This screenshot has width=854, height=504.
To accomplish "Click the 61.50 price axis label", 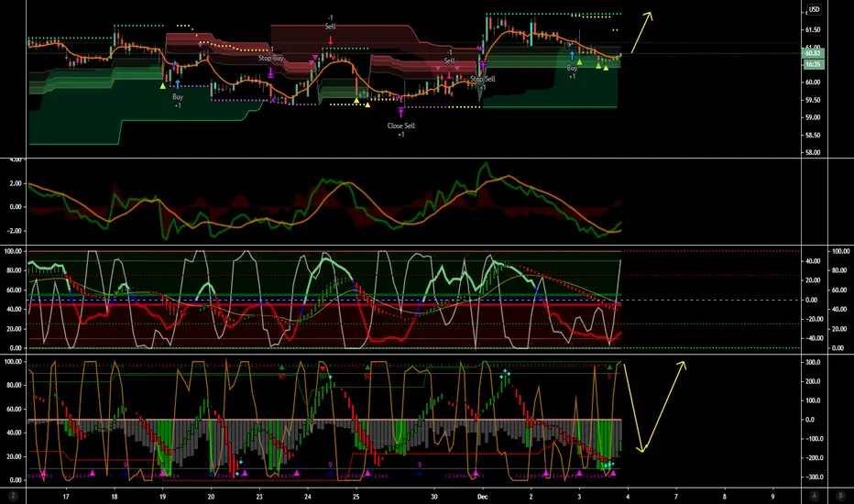I will [x=813, y=30].
